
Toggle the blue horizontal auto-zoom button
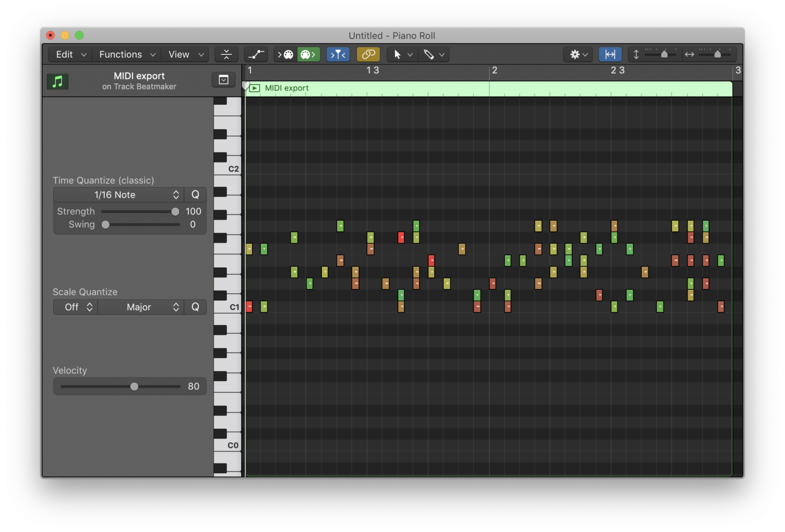(x=610, y=54)
